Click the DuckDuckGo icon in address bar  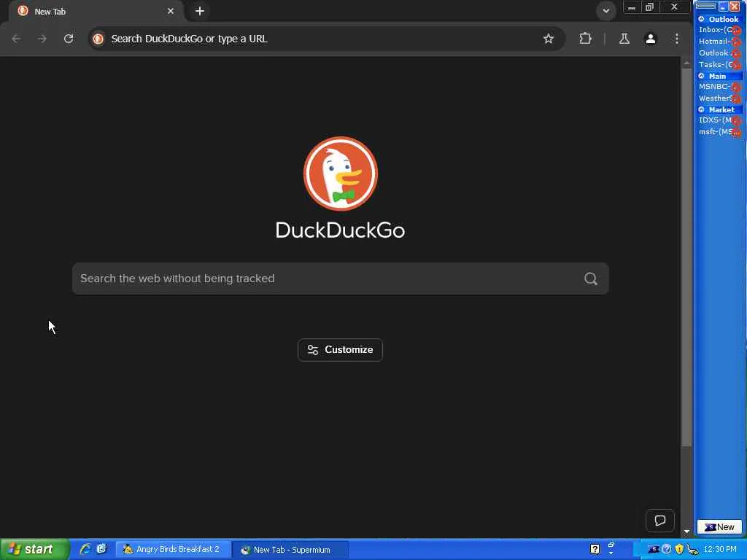tap(98, 39)
